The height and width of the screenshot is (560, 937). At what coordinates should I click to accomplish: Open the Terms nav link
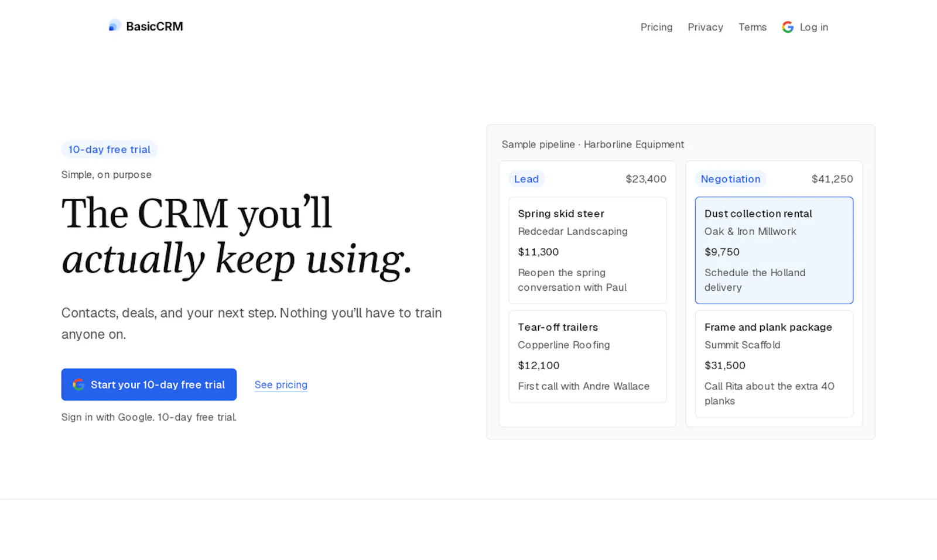point(753,27)
